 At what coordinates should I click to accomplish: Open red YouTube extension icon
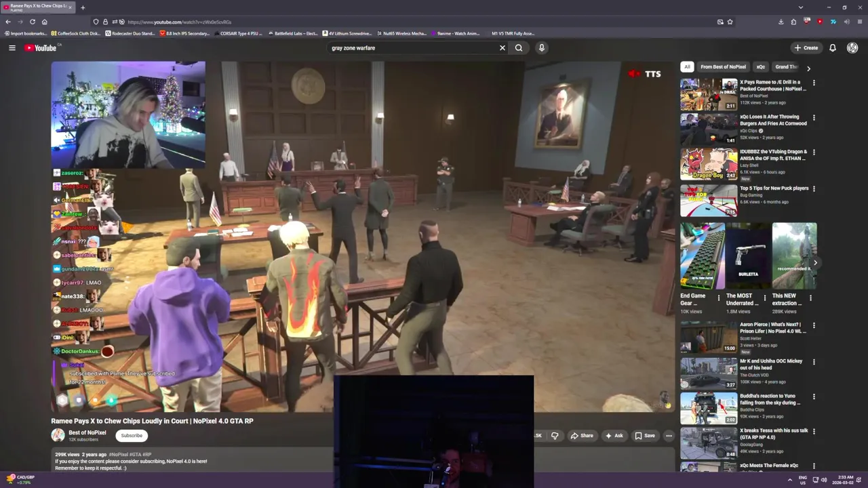pos(820,22)
